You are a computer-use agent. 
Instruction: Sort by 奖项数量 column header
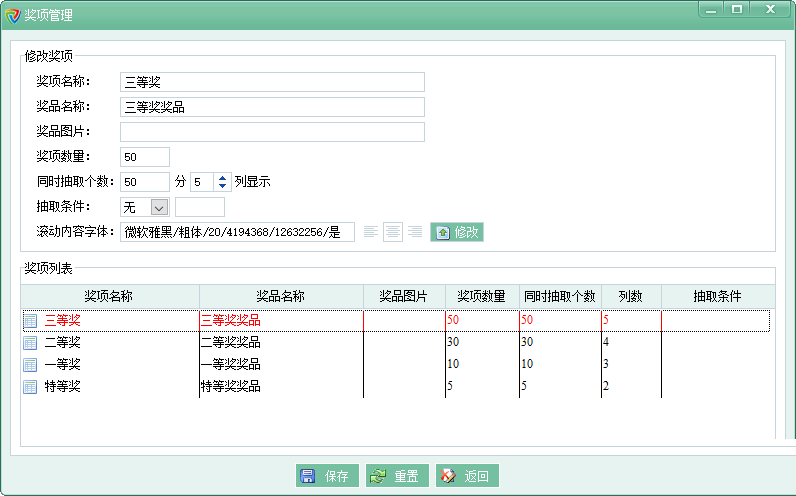tap(481, 296)
